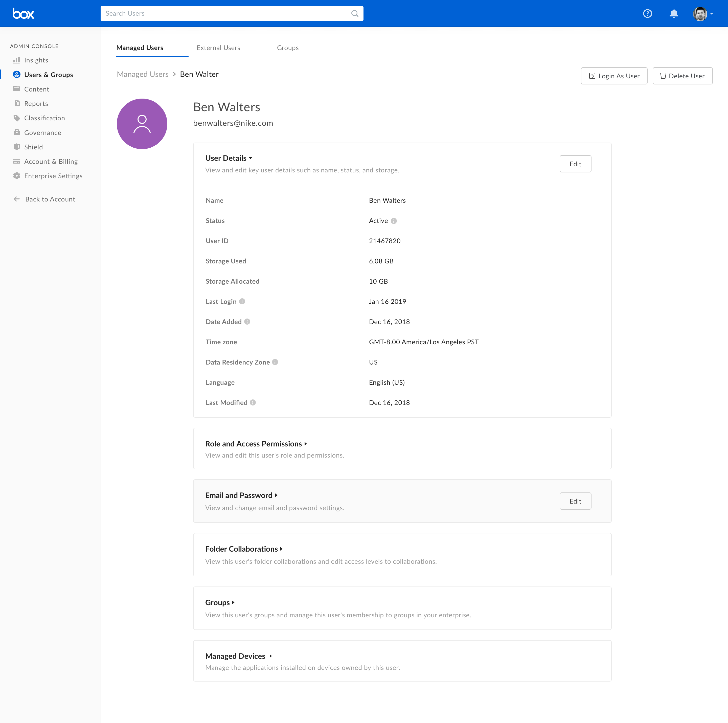Click the Language value English (US)
Viewport: 728px width, 723px height.
387,382
